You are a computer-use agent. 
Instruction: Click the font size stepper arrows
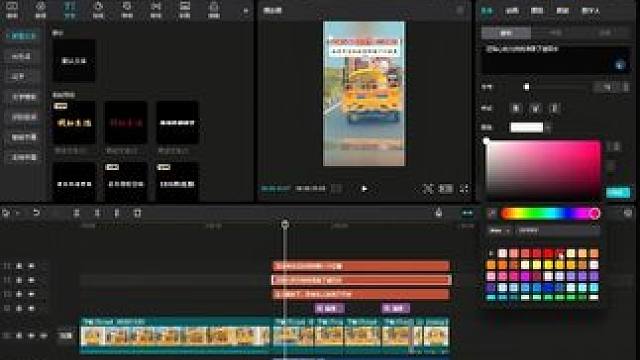626,87
